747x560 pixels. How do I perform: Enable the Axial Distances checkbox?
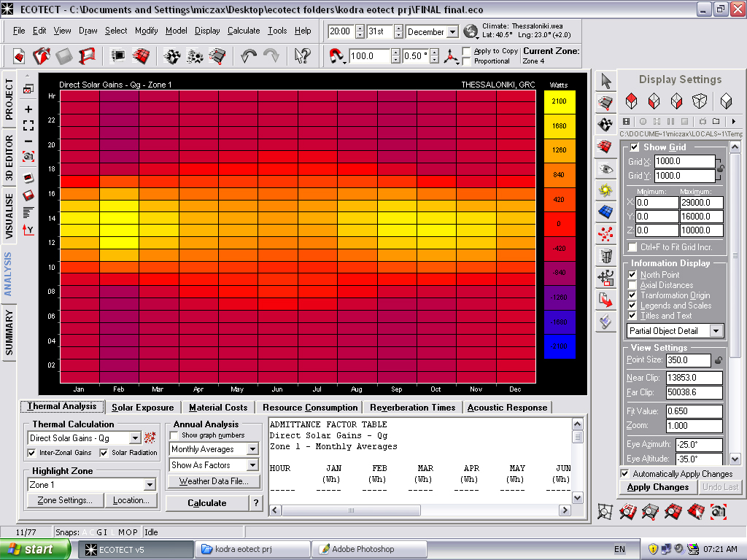coord(632,285)
